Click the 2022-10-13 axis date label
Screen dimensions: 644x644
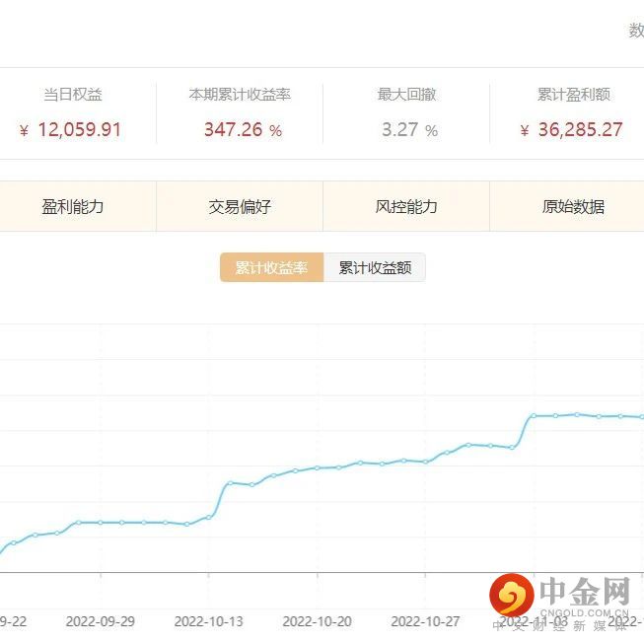coord(209,621)
